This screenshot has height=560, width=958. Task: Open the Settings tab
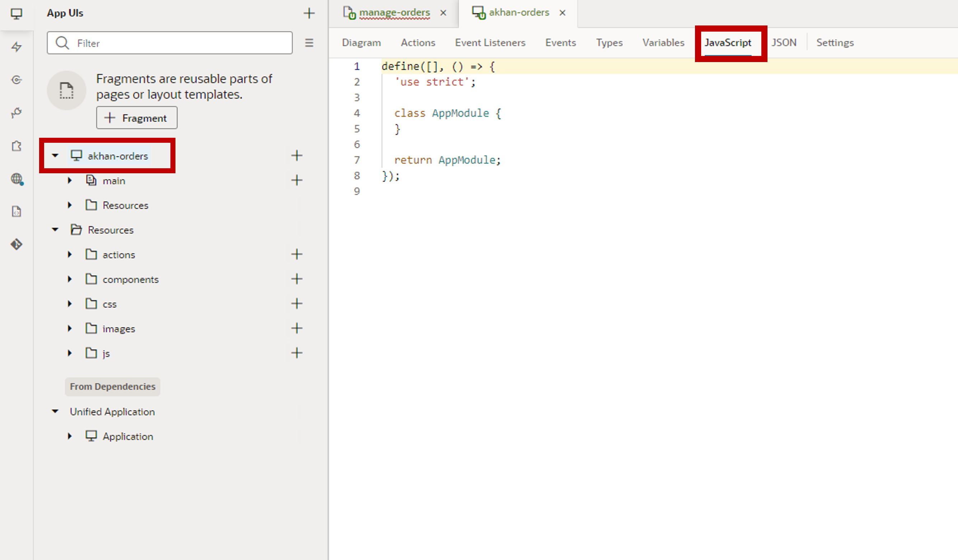point(835,43)
